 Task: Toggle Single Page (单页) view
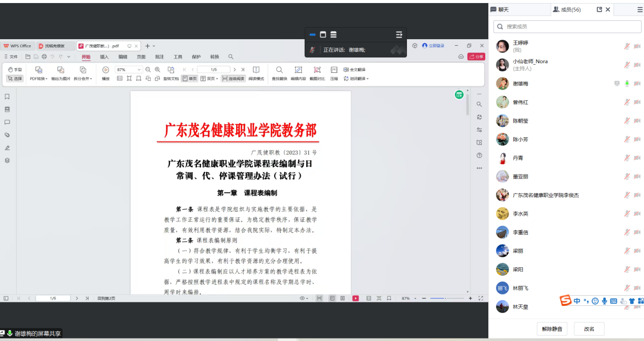[x=189, y=79]
